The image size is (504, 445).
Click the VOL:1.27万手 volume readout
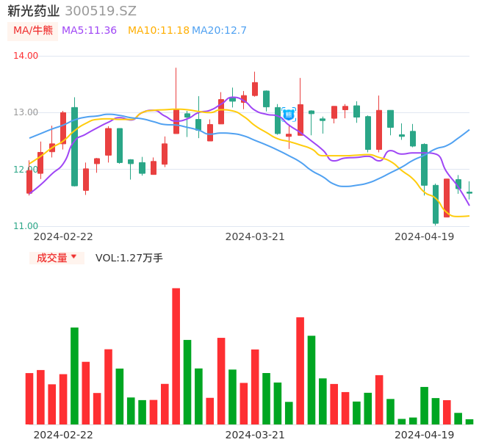pyautogui.click(x=129, y=258)
